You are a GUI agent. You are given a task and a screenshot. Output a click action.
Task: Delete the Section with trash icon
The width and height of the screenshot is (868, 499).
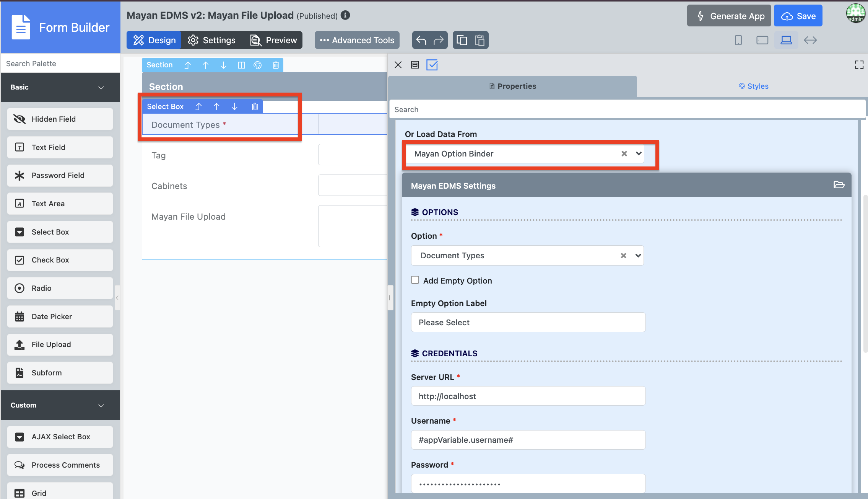(x=276, y=65)
